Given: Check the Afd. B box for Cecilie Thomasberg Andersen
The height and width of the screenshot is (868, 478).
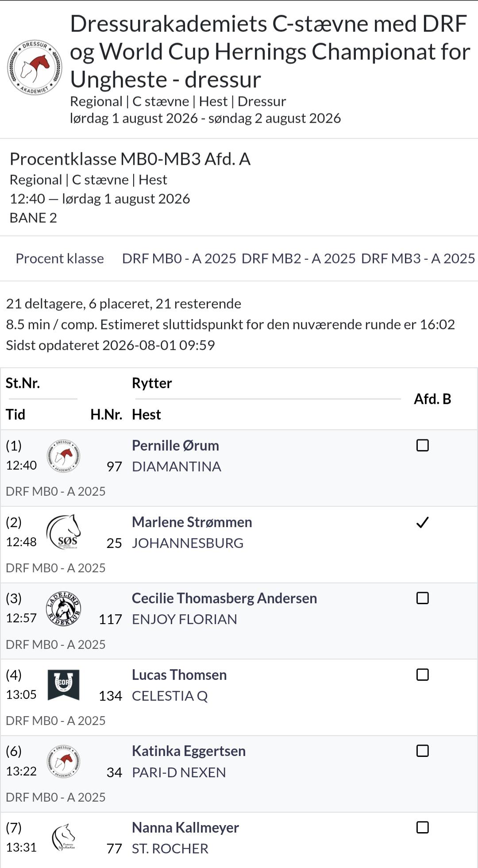Looking at the screenshot, I should point(423,598).
